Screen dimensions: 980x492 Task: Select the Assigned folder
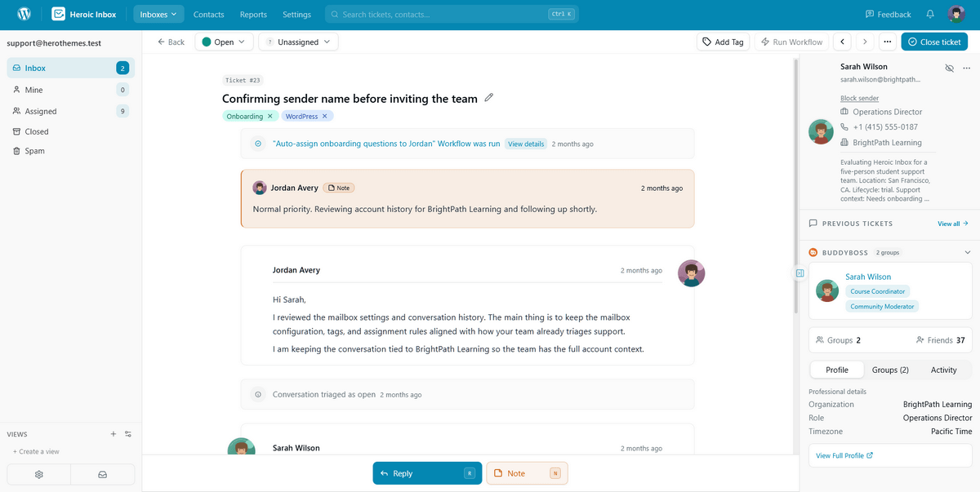[x=70, y=111]
